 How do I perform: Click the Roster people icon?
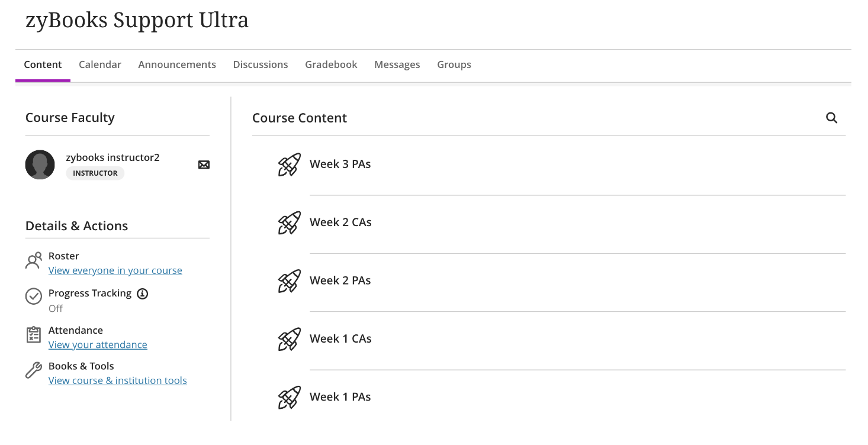[34, 260]
